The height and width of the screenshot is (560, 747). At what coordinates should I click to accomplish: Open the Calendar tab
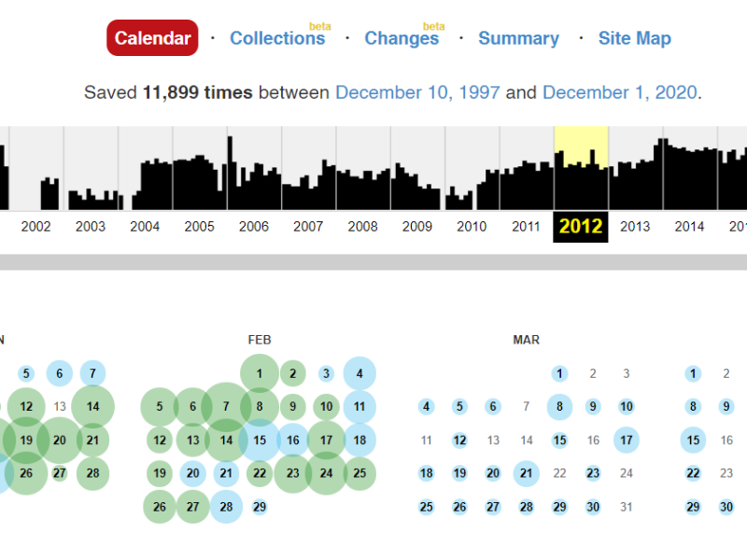click(152, 38)
